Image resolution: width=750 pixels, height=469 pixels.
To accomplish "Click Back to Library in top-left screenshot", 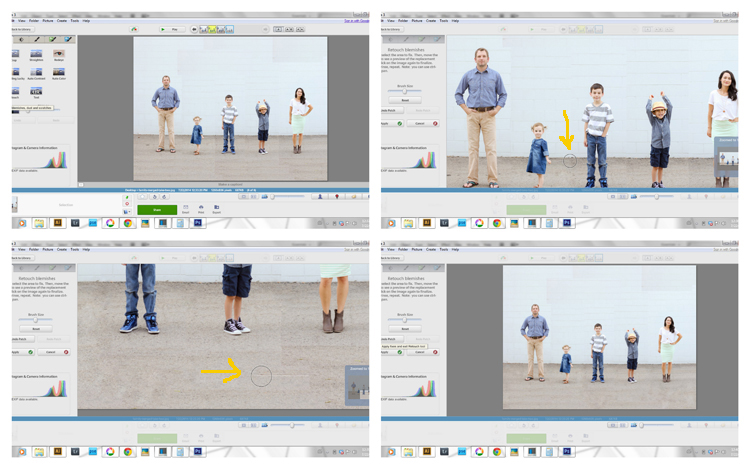I will click(21, 30).
